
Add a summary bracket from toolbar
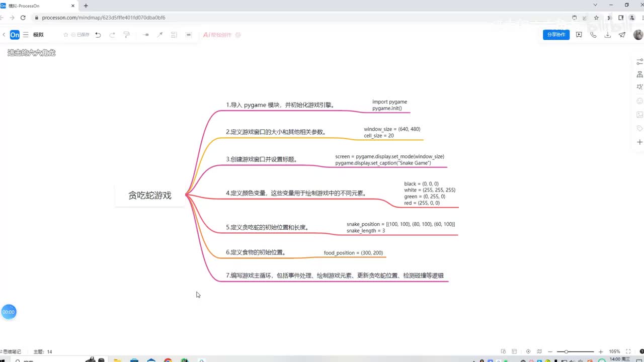174,35
